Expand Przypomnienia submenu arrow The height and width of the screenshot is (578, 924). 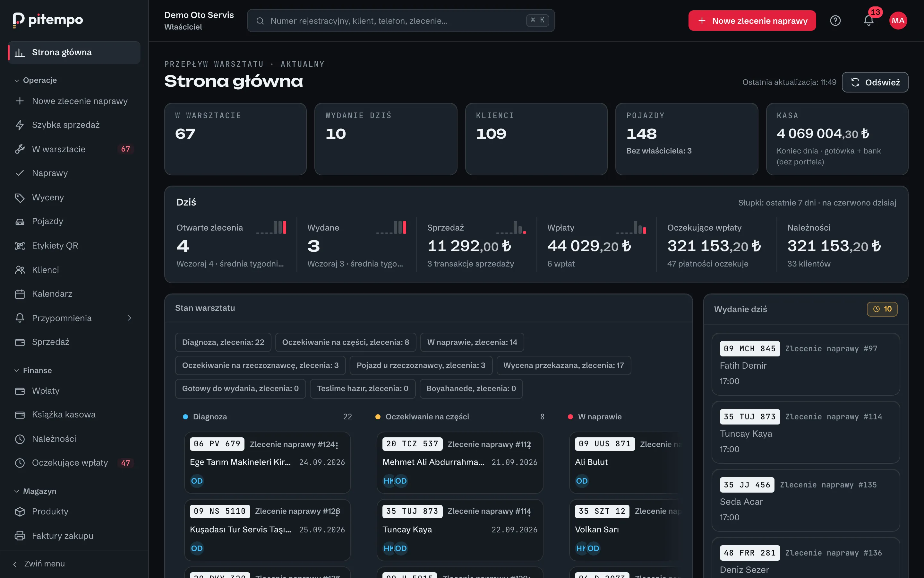pyautogui.click(x=129, y=318)
